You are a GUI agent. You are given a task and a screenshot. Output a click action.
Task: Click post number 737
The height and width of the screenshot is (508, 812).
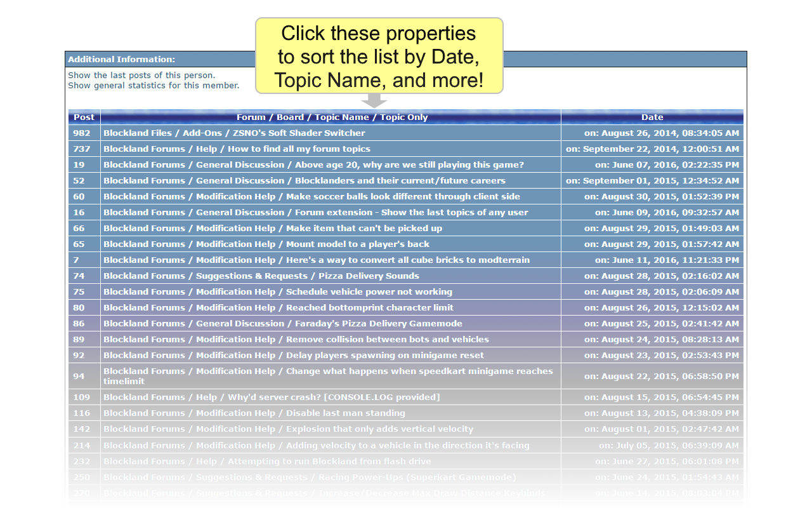82,149
